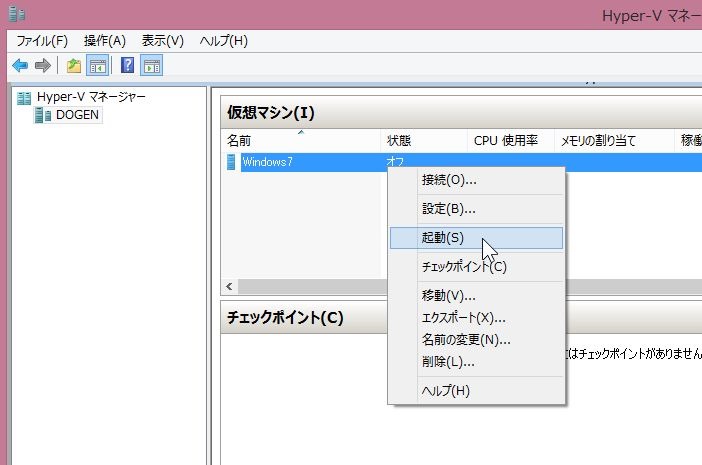Select the DOGEN server tree node
Screen dimensions: 702x465
point(77,115)
